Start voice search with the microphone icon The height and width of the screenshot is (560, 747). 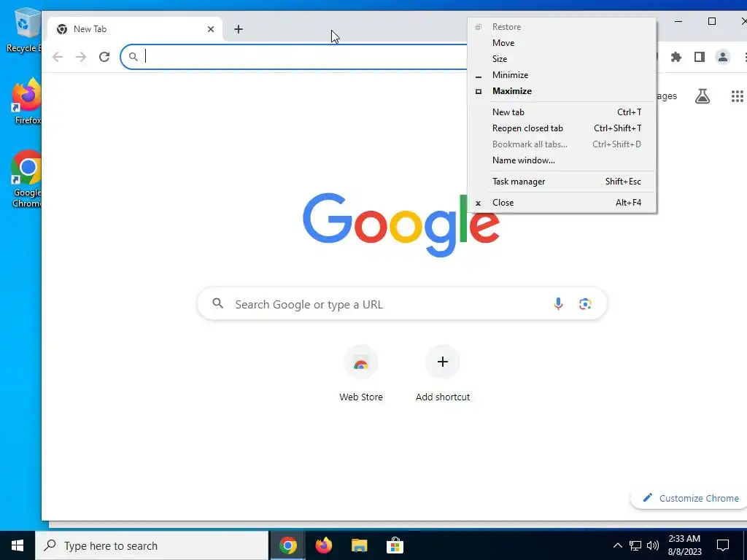point(558,304)
